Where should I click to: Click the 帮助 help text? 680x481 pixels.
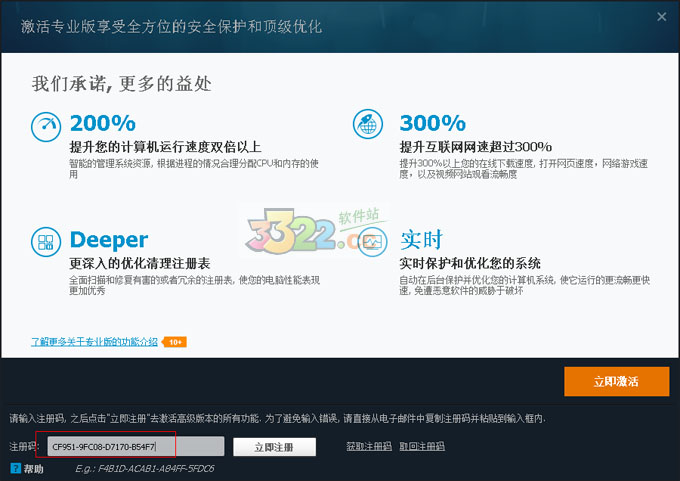pyautogui.click(x=34, y=468)
